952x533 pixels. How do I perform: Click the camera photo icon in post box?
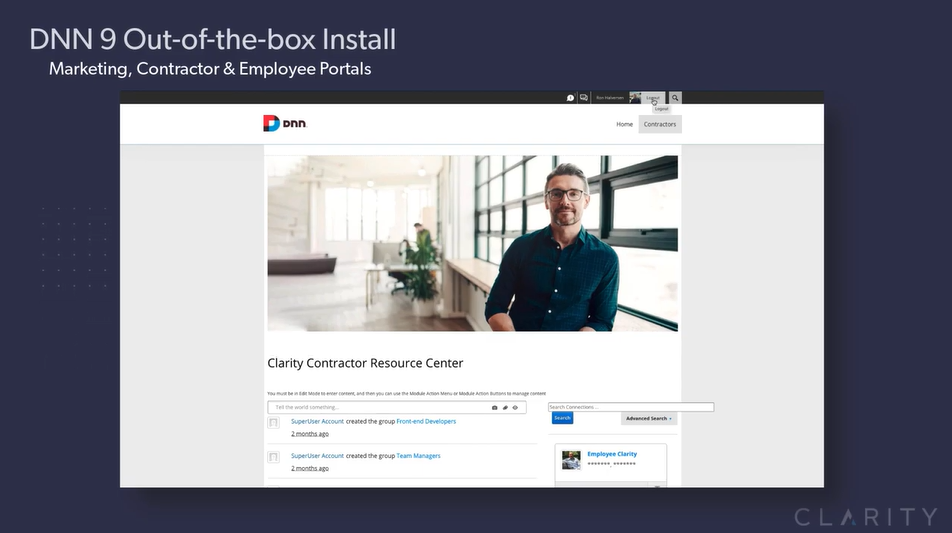494,408
